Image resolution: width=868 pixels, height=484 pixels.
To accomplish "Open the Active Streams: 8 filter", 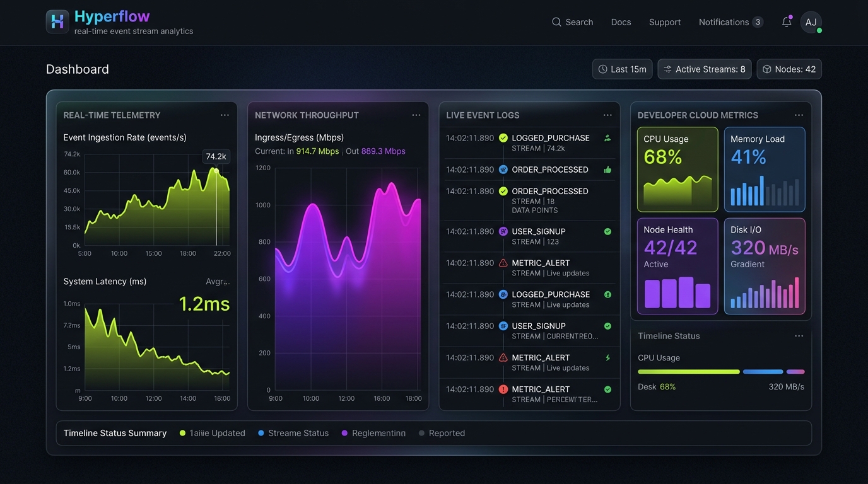I will pos(704,69).
